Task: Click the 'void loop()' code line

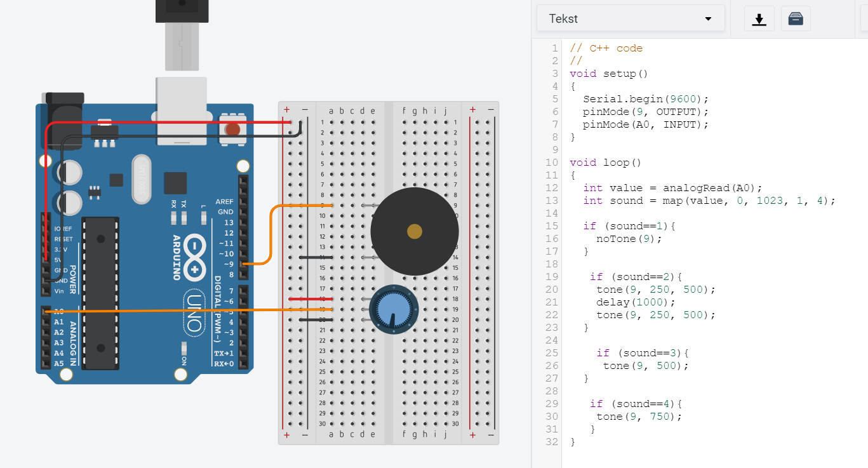Action: (606, 163)
